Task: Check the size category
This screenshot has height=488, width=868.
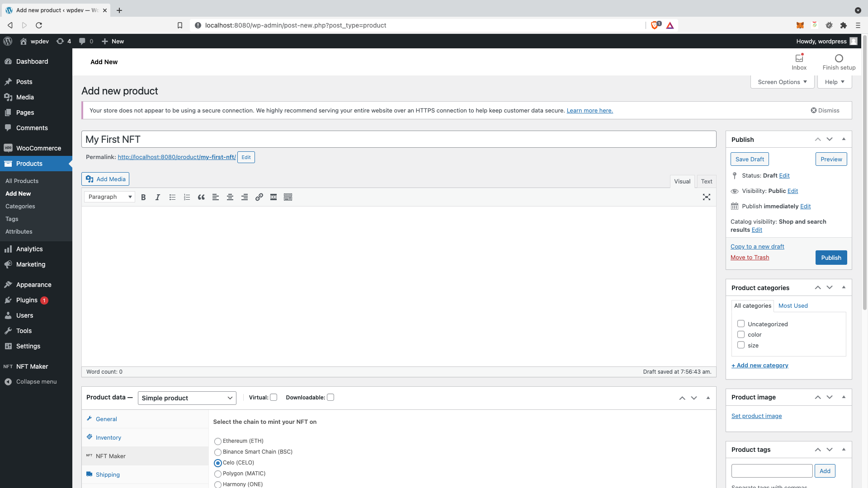Action: click(741, 345)
